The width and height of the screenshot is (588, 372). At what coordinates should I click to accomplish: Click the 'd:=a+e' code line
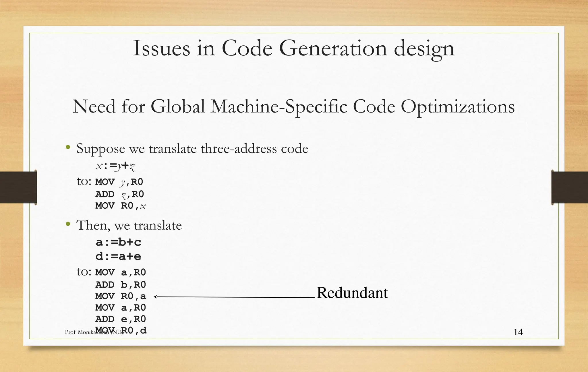(x=118, y=256)
